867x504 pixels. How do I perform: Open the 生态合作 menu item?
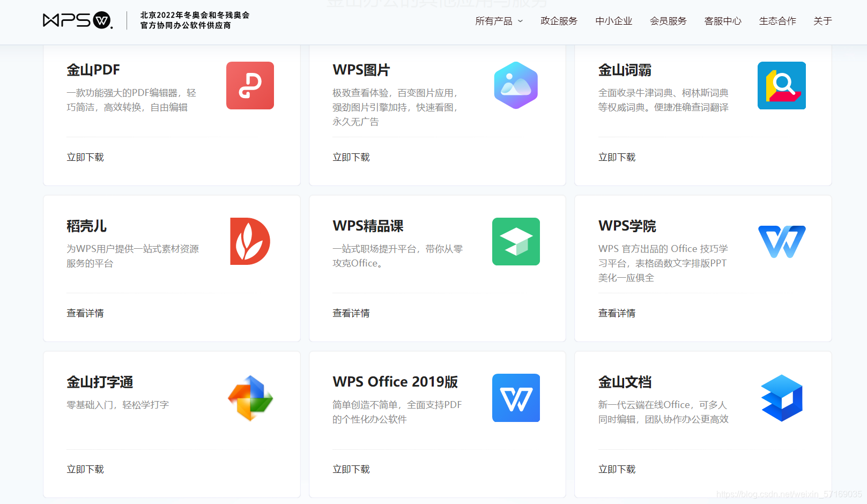[x=778, y=21]
